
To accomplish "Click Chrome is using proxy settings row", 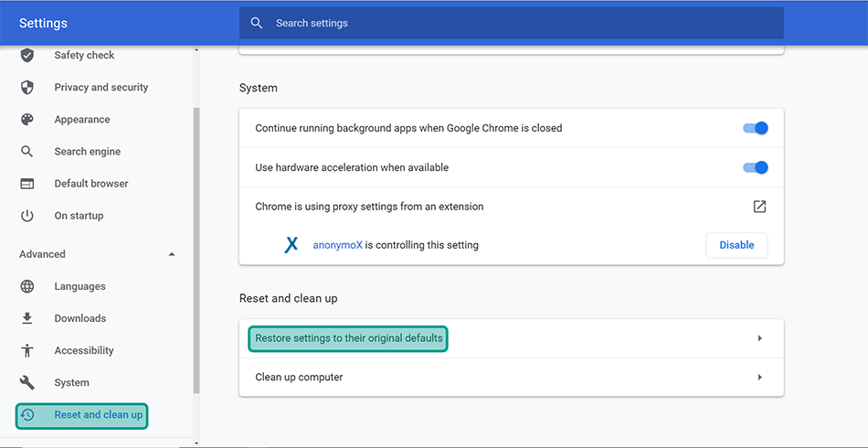I will pos(511,207).
